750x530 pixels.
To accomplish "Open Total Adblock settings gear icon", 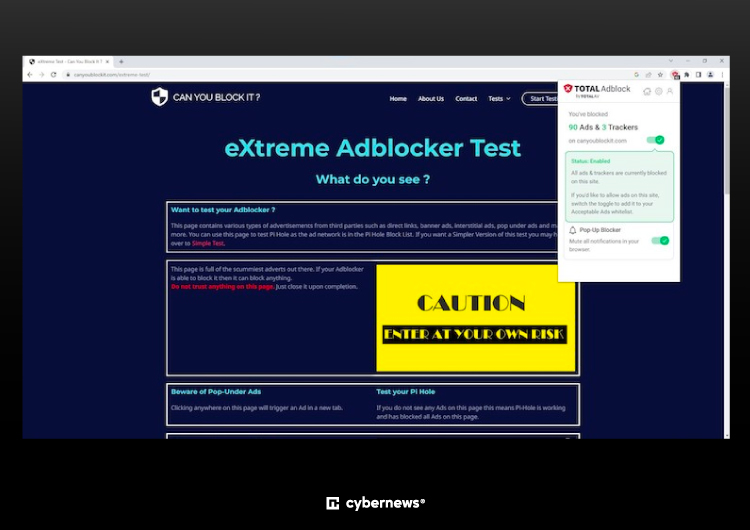I will coord(659,91).
